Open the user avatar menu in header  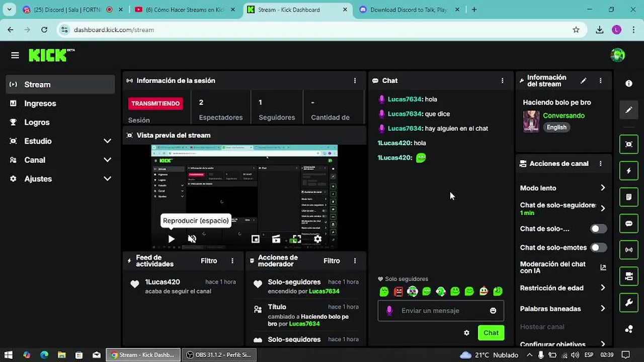[x=617, y=55]
